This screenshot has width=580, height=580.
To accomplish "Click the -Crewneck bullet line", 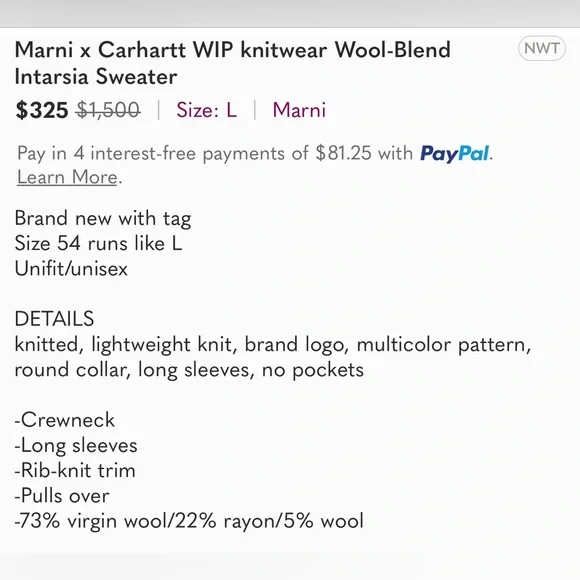I will [x=65, y=420].
